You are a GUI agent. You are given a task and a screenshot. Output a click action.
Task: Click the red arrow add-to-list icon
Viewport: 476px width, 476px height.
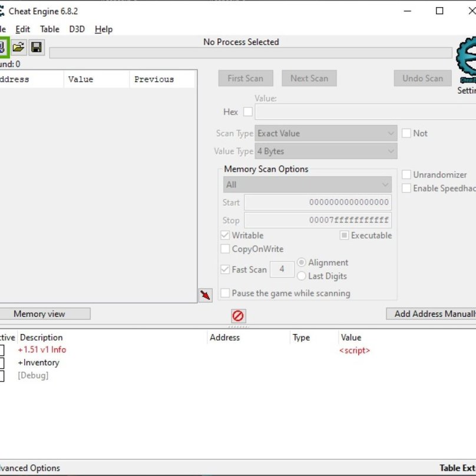205,295
